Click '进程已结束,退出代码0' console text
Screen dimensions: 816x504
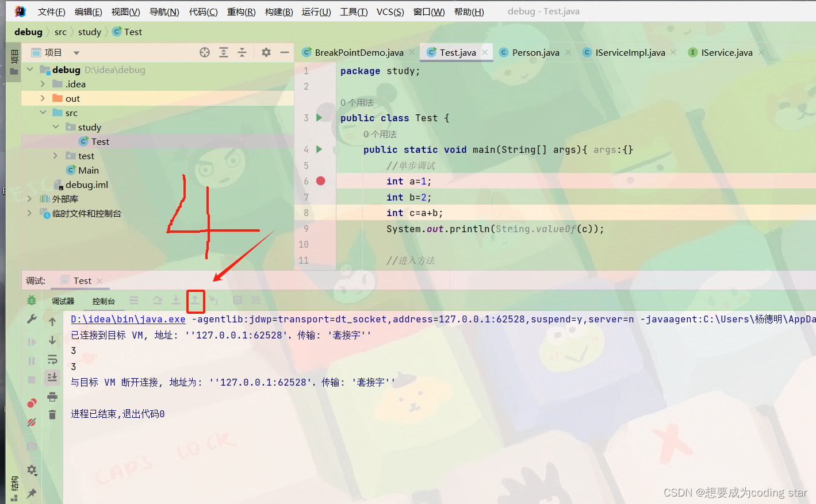coord(118,414)
